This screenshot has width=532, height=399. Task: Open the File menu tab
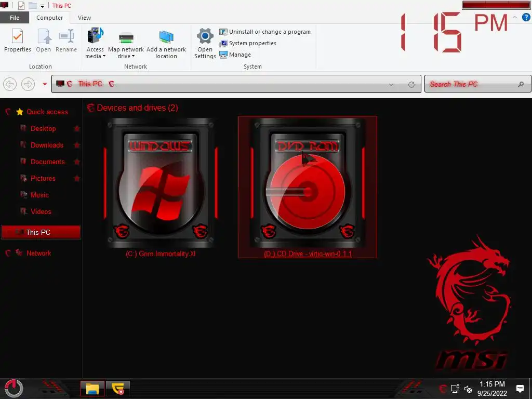(x=14, y=18)
